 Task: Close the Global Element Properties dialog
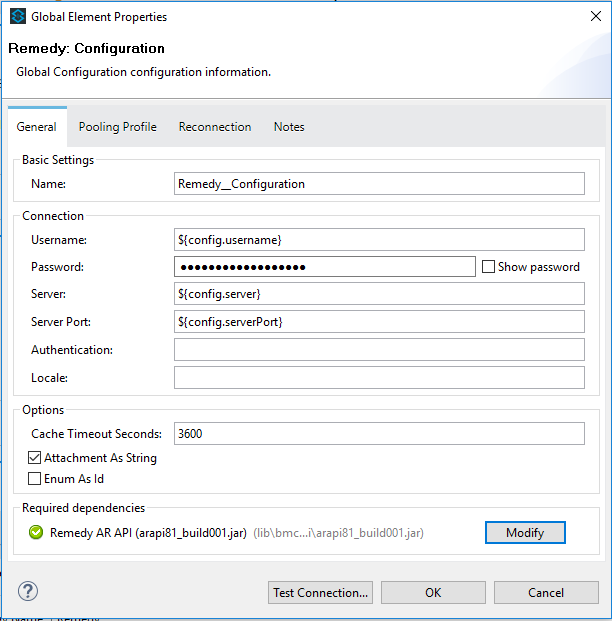coord(596,16)
